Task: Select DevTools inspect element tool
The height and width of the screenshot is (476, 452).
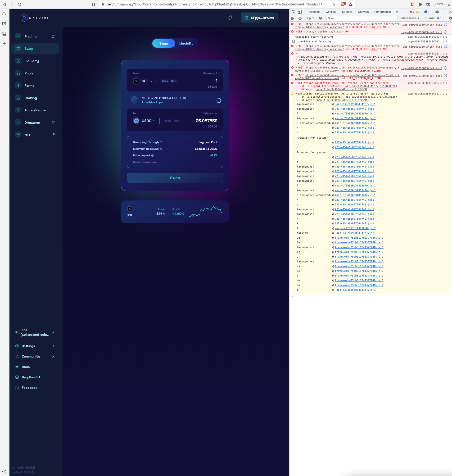Action: (293, 12)
